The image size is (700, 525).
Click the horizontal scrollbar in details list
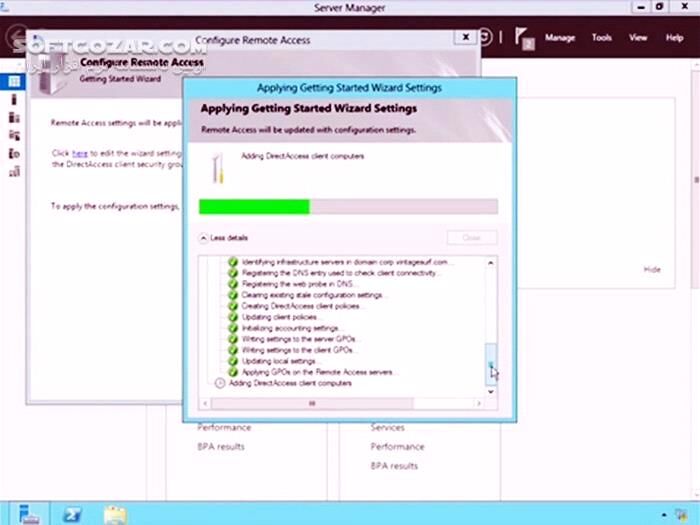pyautogui.click(x=312, y=403)
